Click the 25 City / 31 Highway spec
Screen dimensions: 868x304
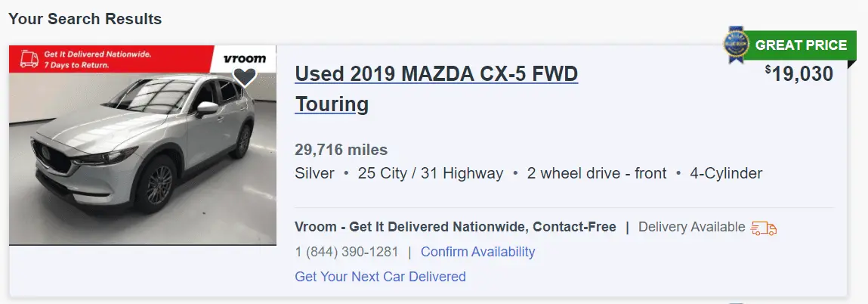(x=430, y=173)
